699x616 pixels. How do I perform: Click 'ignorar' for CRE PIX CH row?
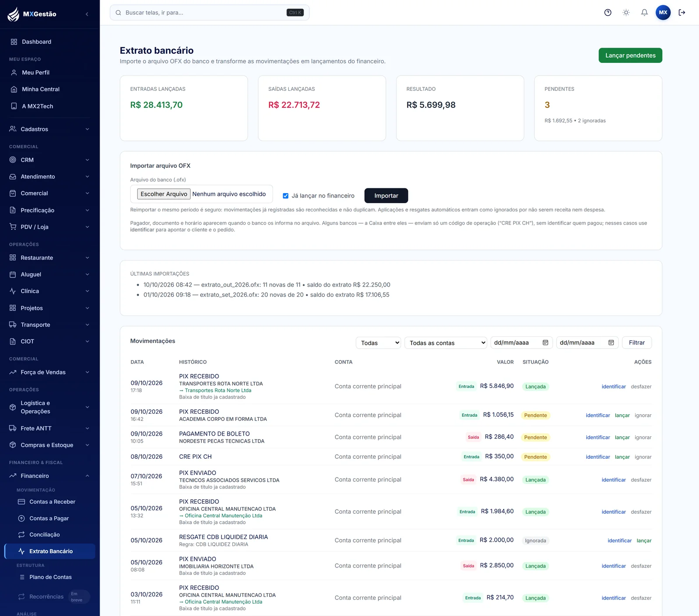coord(643,457)
